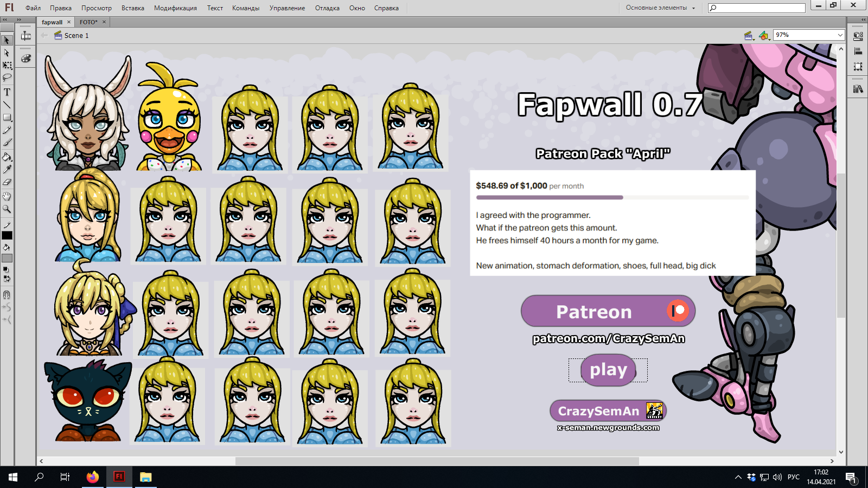Toggle Snap to Objects magnet
This screenshot has height=488, width=868.
tap(7, 295)
